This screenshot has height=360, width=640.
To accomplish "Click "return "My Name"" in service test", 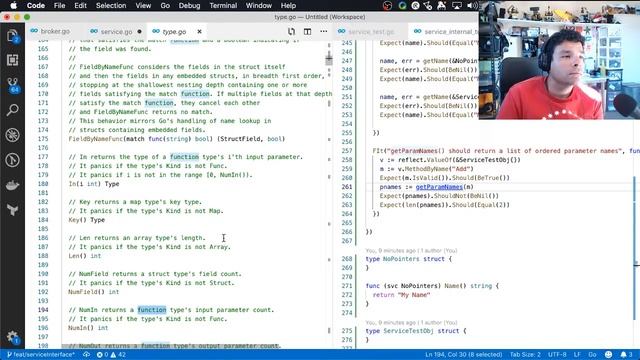I will 401,295.
